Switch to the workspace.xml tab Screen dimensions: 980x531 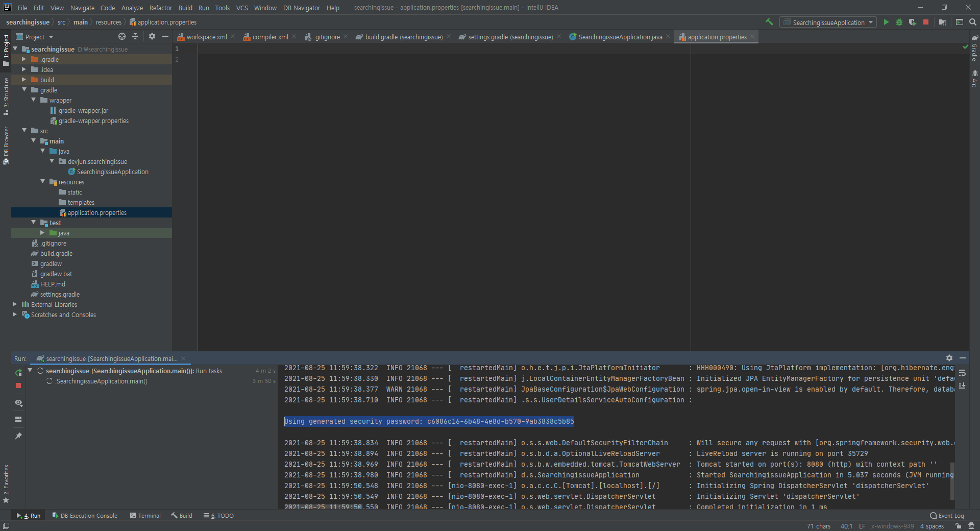pos(206,36)
